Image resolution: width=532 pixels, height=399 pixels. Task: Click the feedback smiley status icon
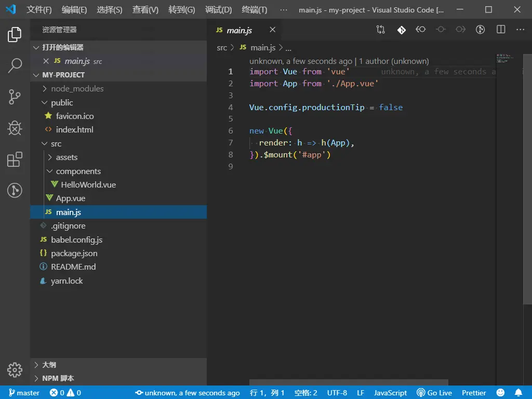pos(500,393)
